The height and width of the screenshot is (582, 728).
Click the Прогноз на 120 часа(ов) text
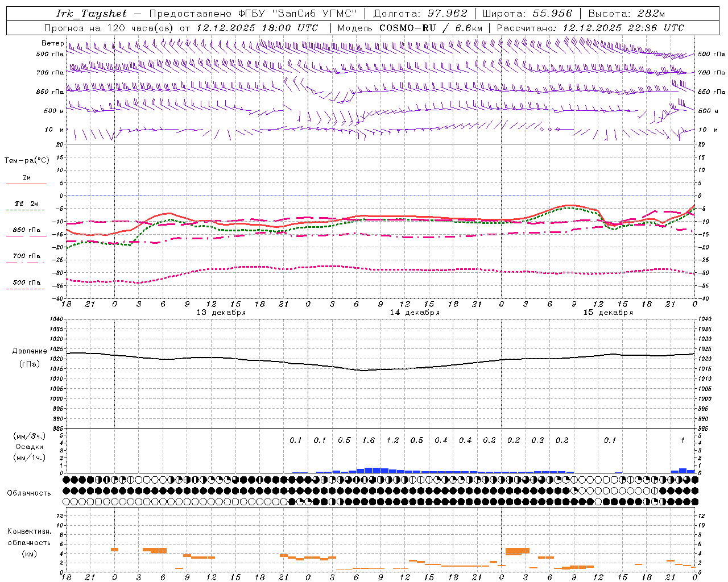(x=109, y=28)
